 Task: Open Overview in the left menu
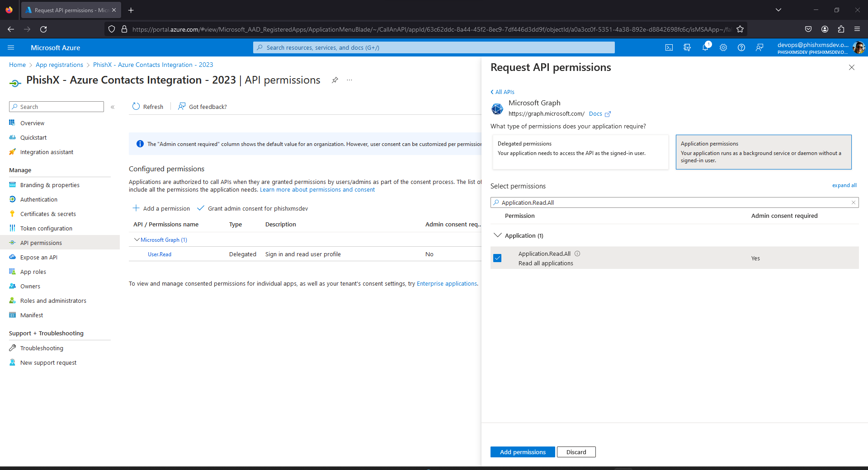tap(32, 123)
